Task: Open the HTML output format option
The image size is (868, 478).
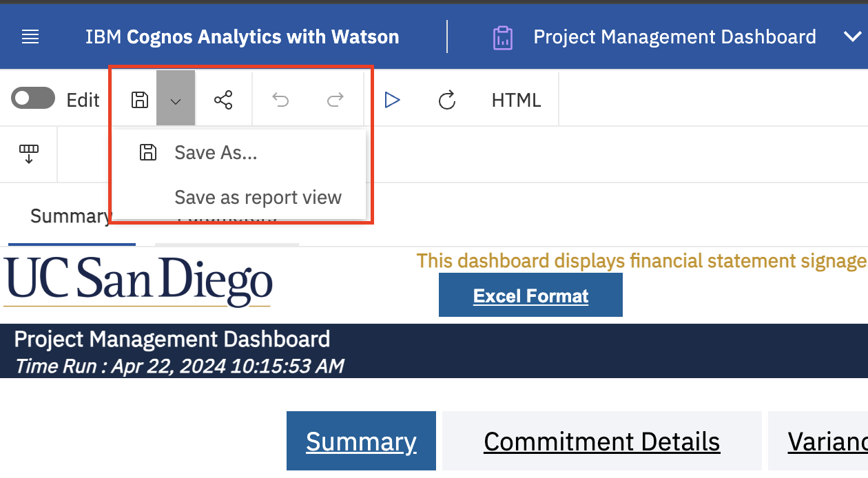Action: tap(516, 100)
